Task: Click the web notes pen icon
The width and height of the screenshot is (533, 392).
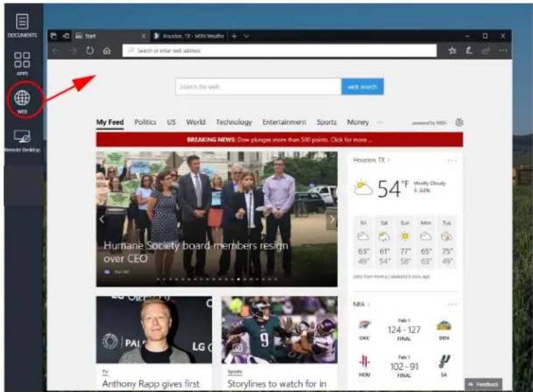Action: tap(470, 51)
